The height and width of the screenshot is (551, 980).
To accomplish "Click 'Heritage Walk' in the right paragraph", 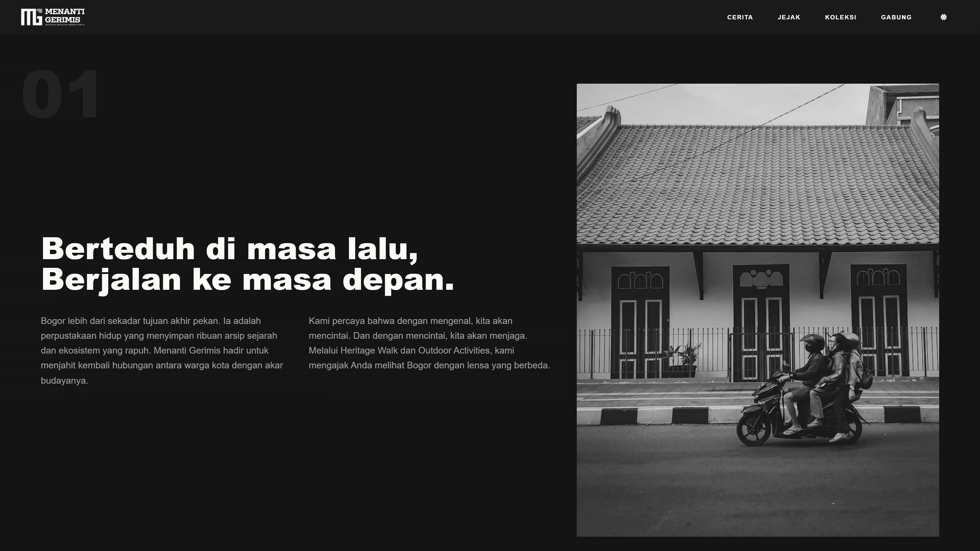I will click(371, 350).
